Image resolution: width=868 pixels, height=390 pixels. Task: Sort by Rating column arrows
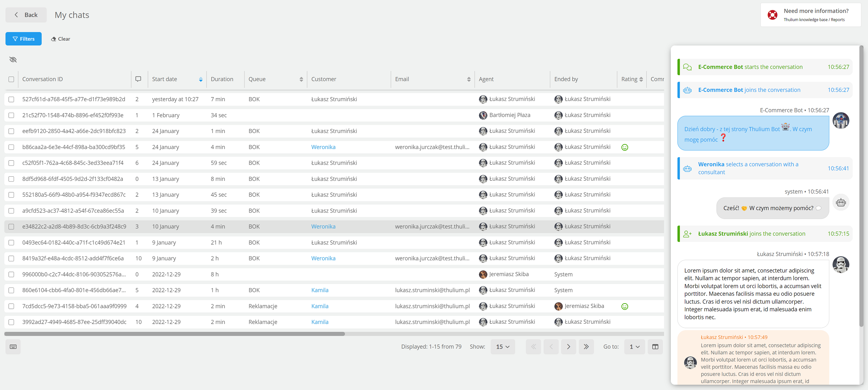(x=641, y=79)
